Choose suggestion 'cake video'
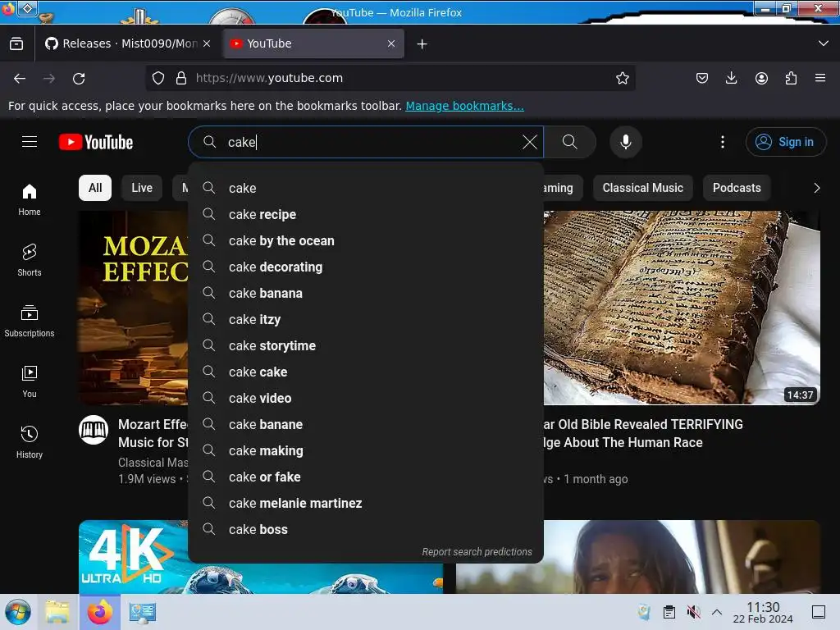Image resolution: width=840 pixels, height=630 pixels. (x=366, y=398)
